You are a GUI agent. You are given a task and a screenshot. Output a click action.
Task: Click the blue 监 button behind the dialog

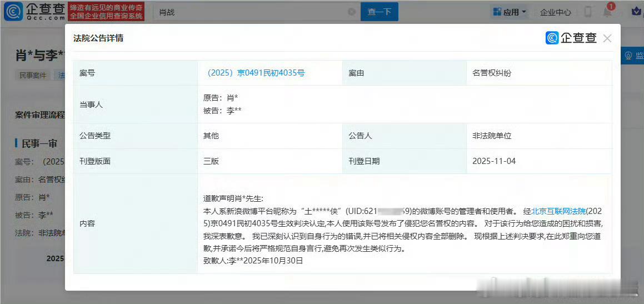pyautogui.click(x=632, y=56)
